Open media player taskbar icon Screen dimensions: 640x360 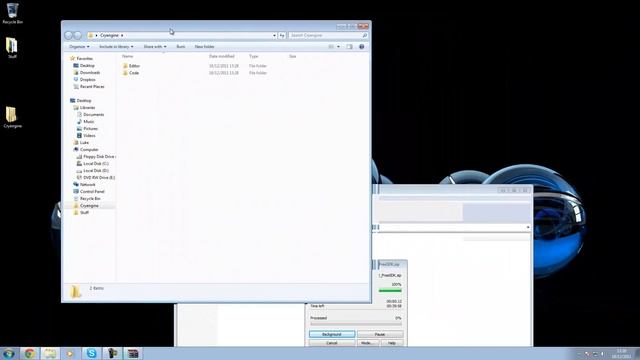(x=70, y=353)
